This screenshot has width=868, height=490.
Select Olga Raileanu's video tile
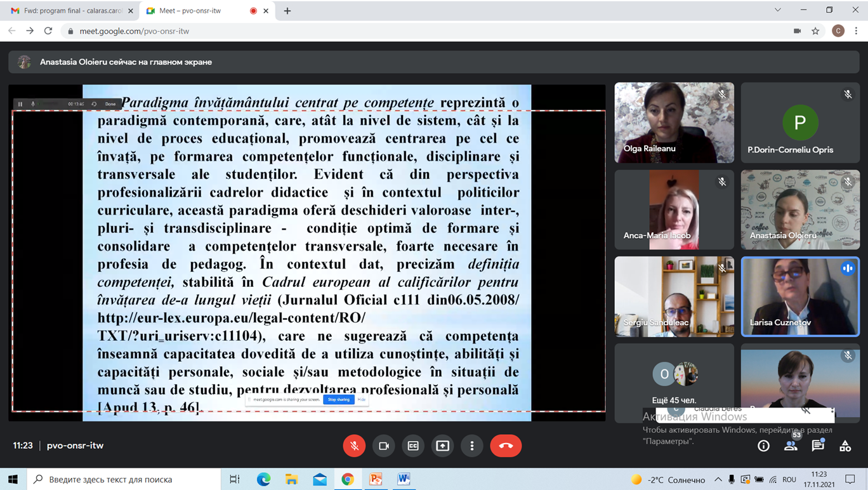coord(674,122)
